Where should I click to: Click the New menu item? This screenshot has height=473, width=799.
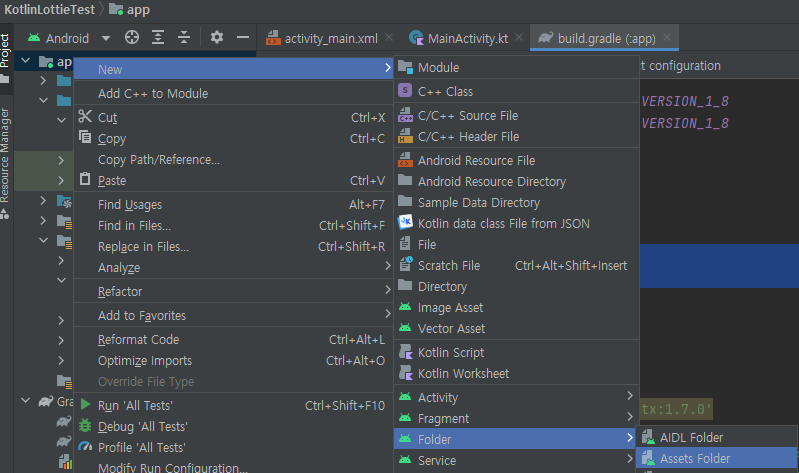233,69
